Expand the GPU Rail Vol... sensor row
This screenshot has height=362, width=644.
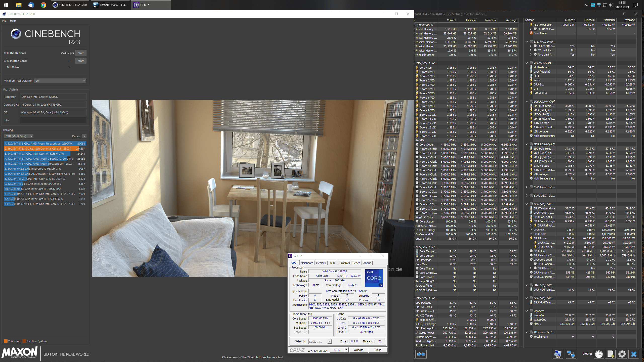(x=531, y=225)
